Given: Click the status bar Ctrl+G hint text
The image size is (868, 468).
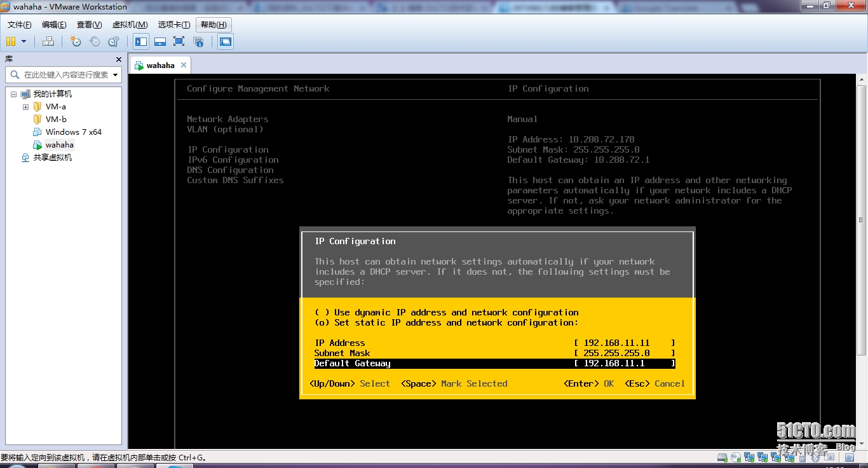Looking at the screenshot, I should (x=104, y=457).
